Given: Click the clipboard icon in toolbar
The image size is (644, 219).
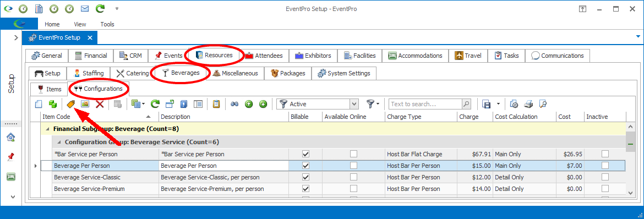Looking at the screenshot, I should click(216, 105).
